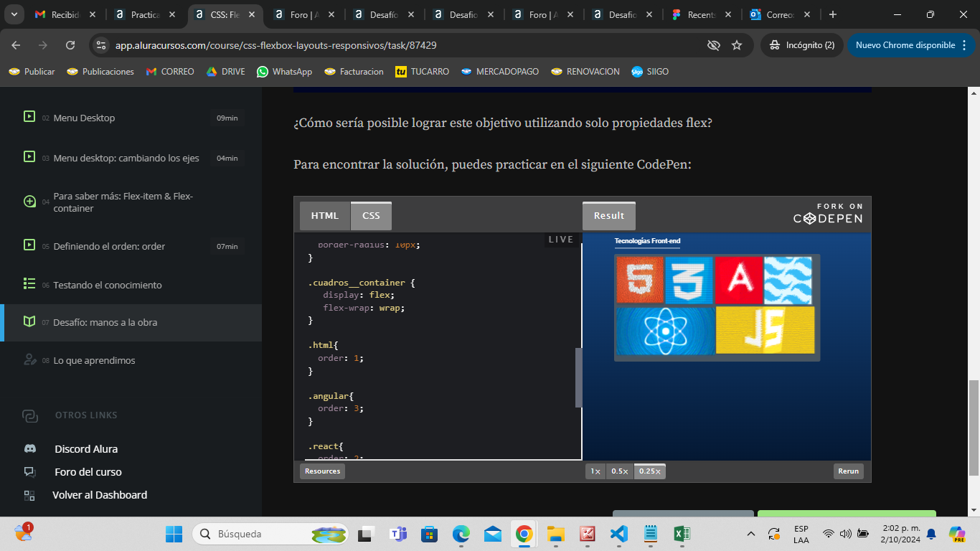Image resolution: width=980 pixels, height=551 pixels.
Task: Open File Explorer from taskbar
Action: [x=556, y=534]
